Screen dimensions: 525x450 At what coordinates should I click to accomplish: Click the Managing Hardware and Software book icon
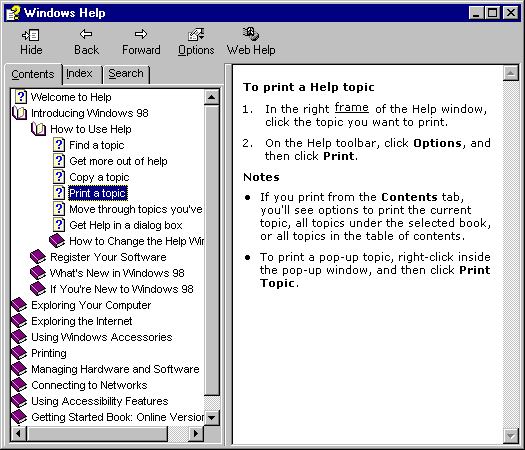pyautogui.click(x=19, y=369)
